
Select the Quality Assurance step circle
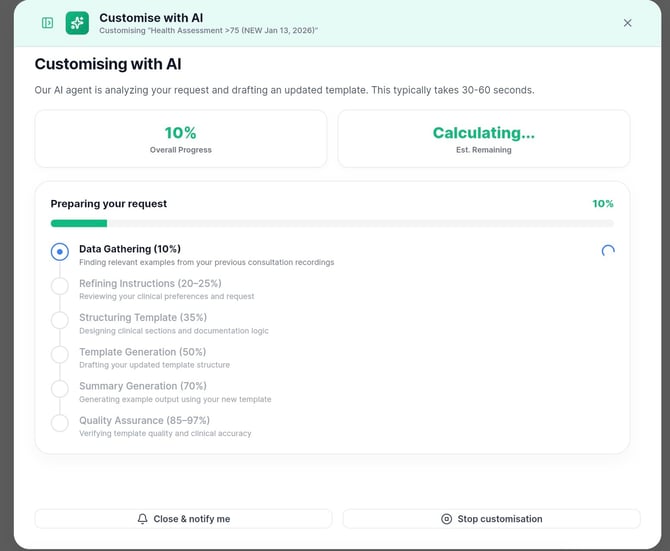(x=60, y=423)
